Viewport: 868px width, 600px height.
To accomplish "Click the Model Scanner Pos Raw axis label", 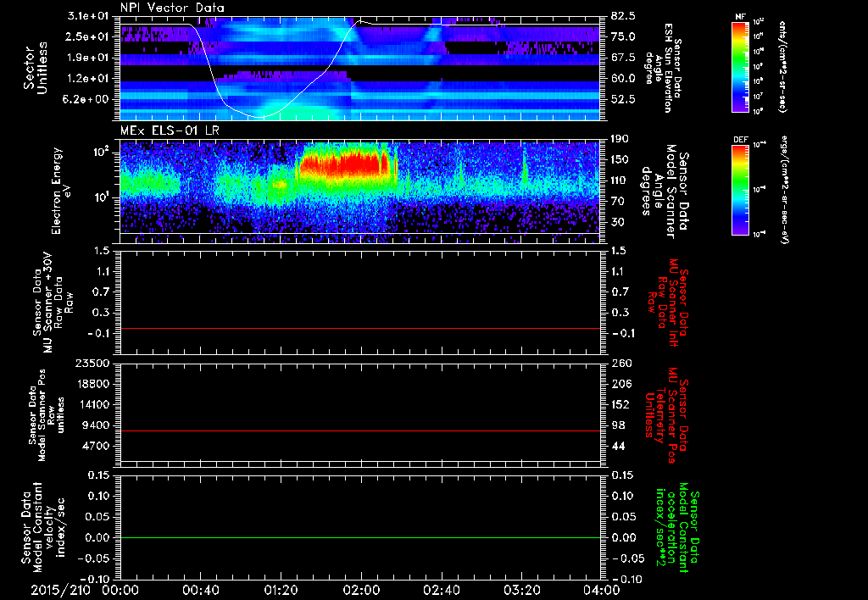I will (x=47, y=416).
